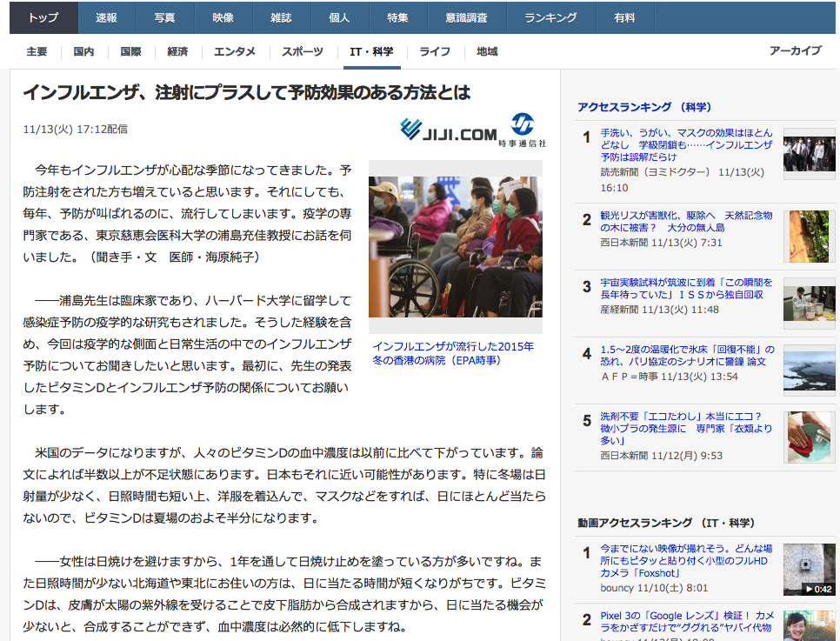
Task: Click the article headline about インフルエンザ
Action: tap(247, 92)
